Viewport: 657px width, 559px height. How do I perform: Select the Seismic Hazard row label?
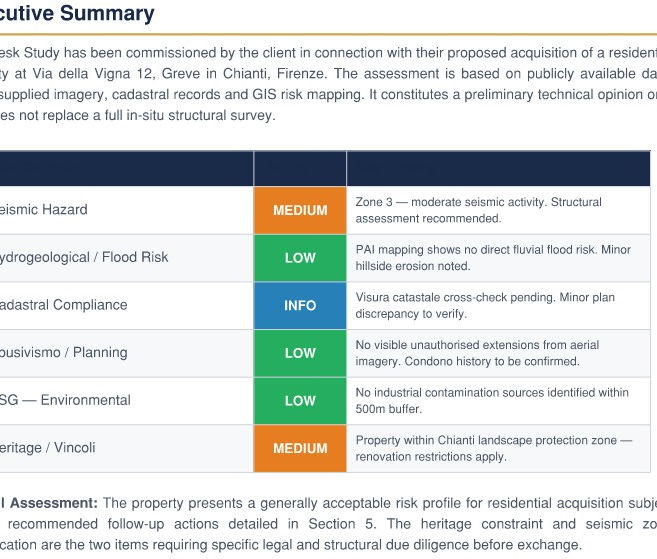[44, 210]
